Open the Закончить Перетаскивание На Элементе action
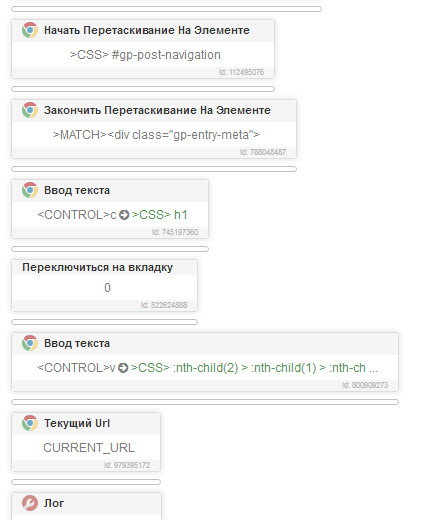 [x=157, y=110]
